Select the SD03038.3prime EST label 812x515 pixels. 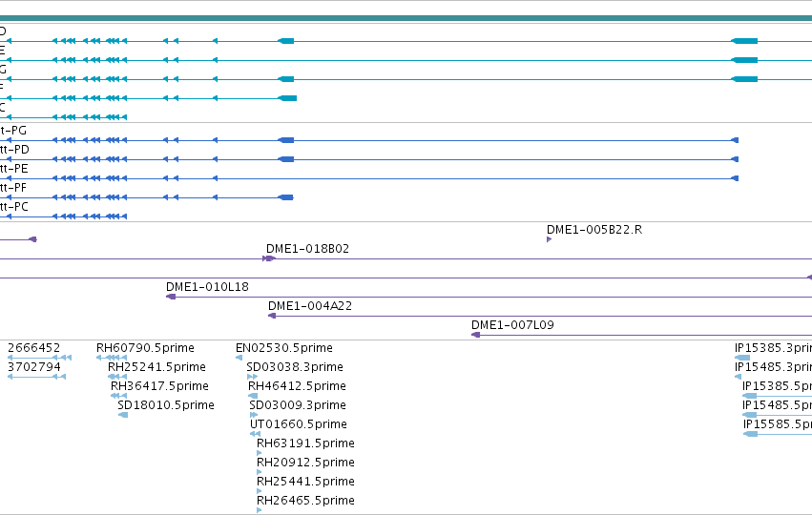295,367
